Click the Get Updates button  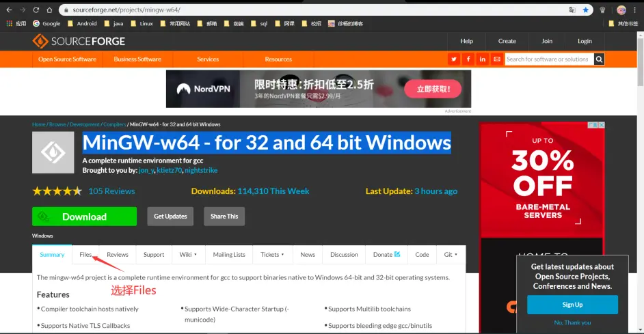170,217
